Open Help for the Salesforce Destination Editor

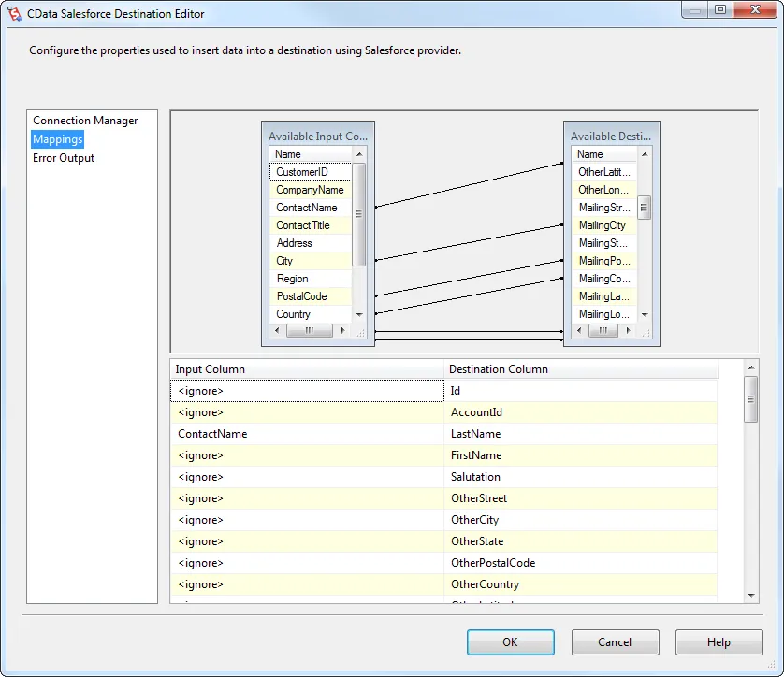pos(719,642)
